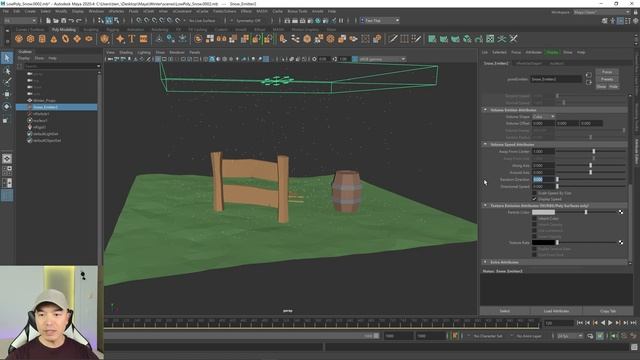
Task: Create polygon type with T icon
Action: tap(131, 39)
